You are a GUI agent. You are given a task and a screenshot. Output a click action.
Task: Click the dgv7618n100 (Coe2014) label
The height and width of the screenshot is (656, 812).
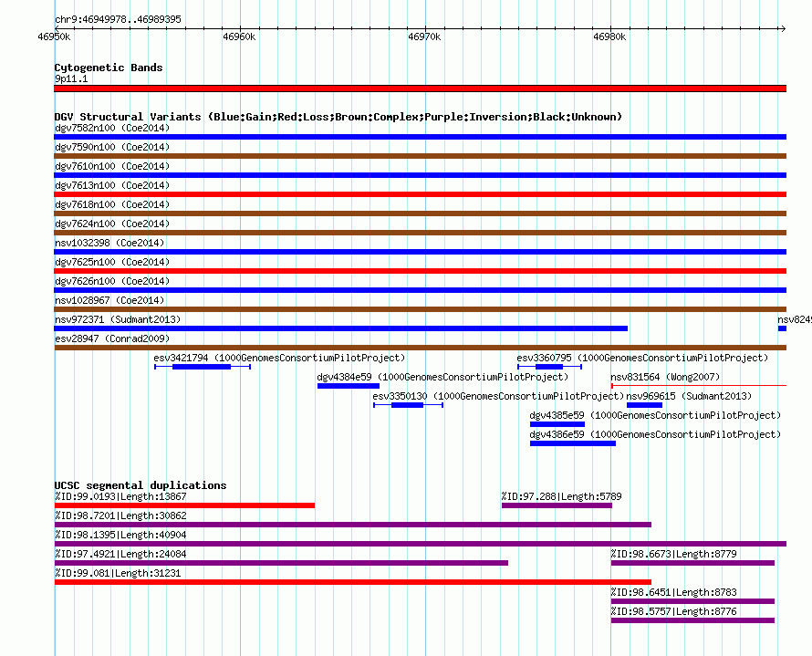pyautogui.click(x=112, y=204)
